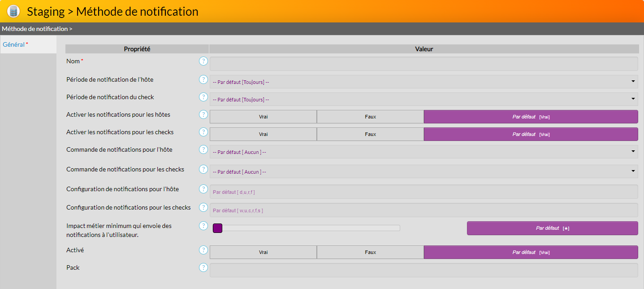This screenshot has height=289, width=644.
Task: Show help for Période de notification du check
Action: tap(203, 97)
